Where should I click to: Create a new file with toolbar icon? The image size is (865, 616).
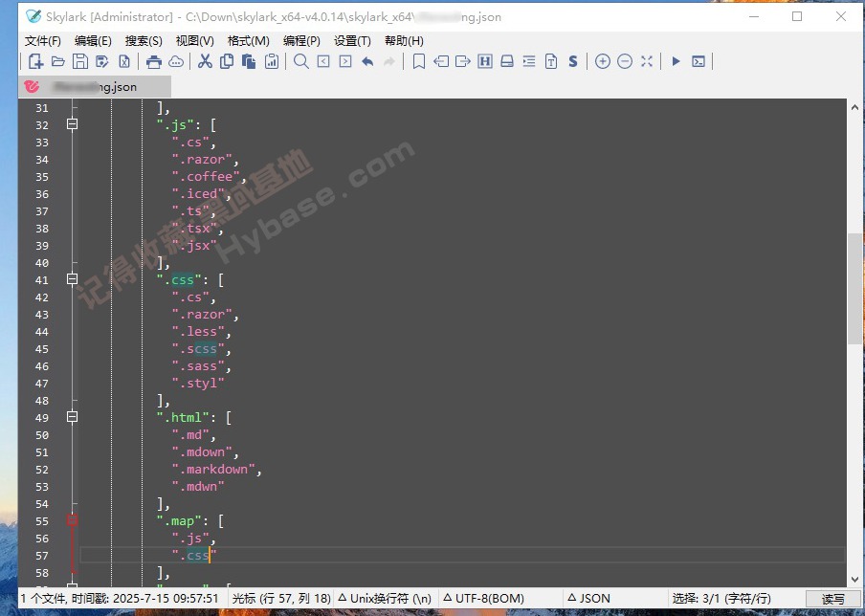pos(35,61)
